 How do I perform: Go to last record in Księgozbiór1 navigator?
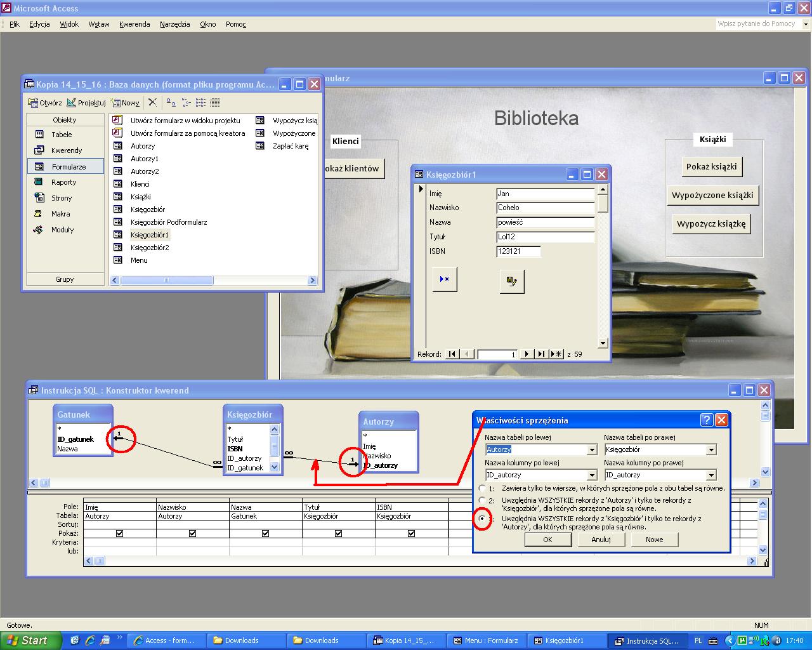coord(541,354)
